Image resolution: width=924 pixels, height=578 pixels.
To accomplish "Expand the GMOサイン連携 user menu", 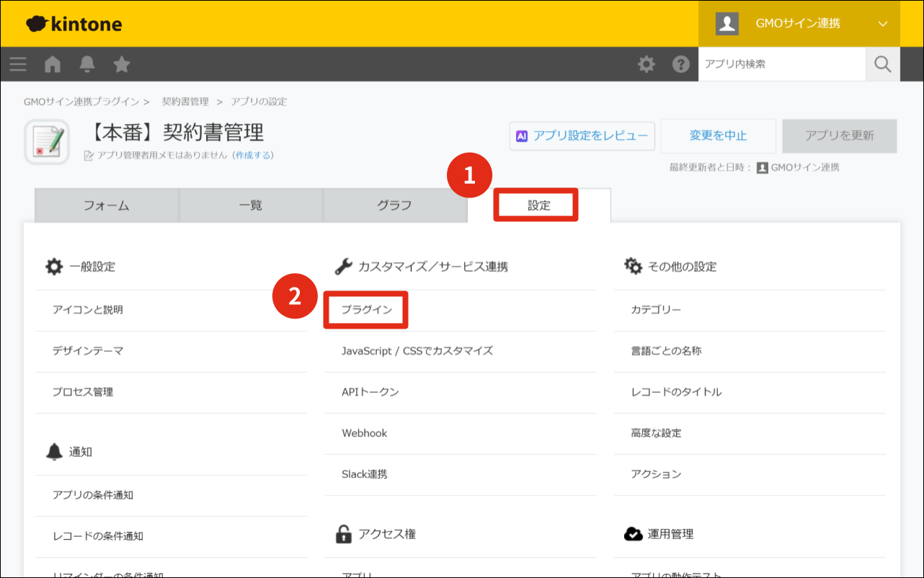I will pos(799,24).
